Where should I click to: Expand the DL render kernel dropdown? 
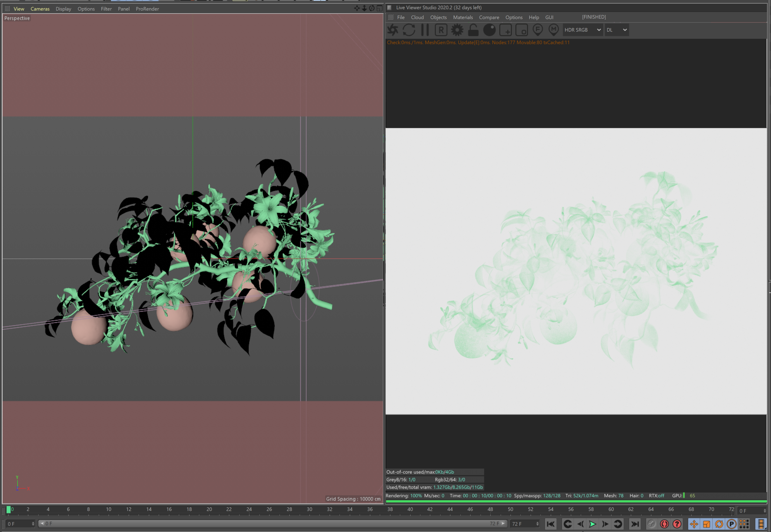[617, 30]
